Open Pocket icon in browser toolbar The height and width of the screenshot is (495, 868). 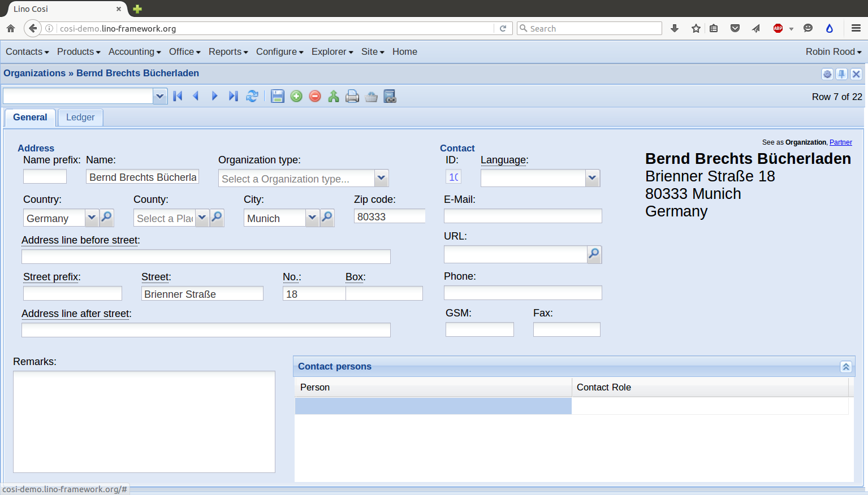[x=735, y=28]
